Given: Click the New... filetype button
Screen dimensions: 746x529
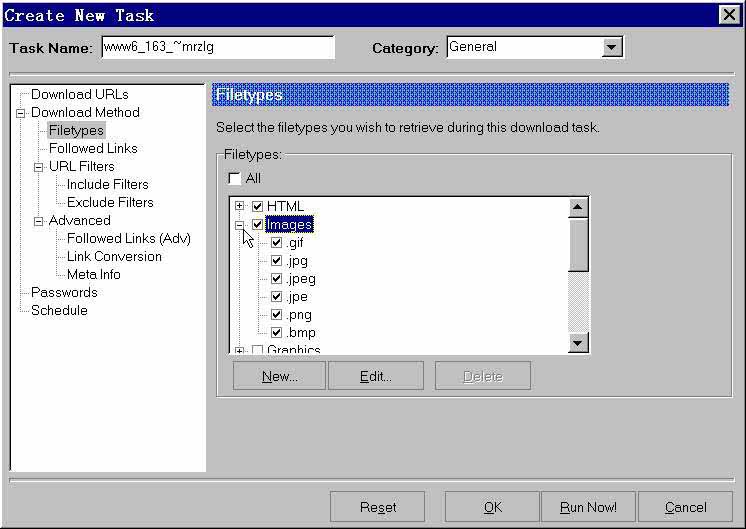Looking at the screenshot, I should (279, 377).
